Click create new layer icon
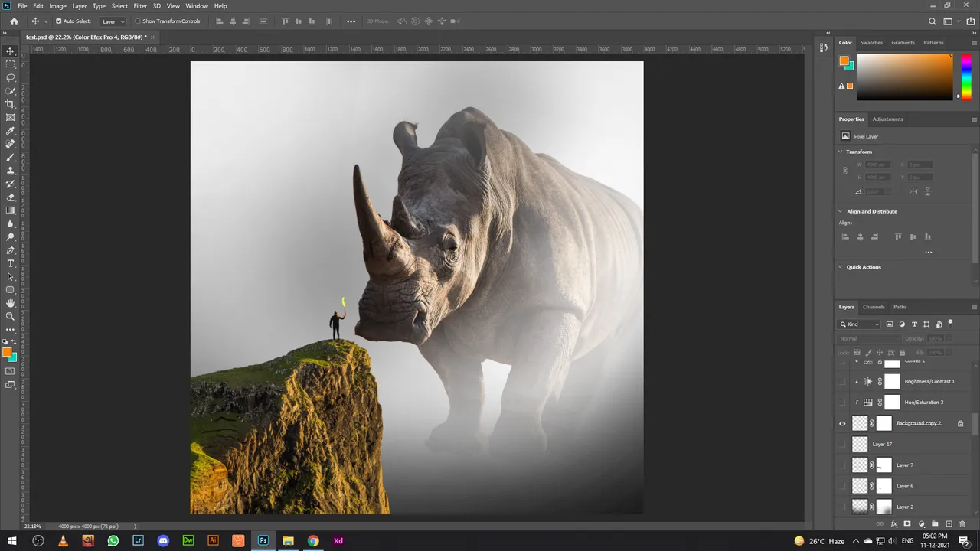980x551 pixels. (x=949, y=524)
